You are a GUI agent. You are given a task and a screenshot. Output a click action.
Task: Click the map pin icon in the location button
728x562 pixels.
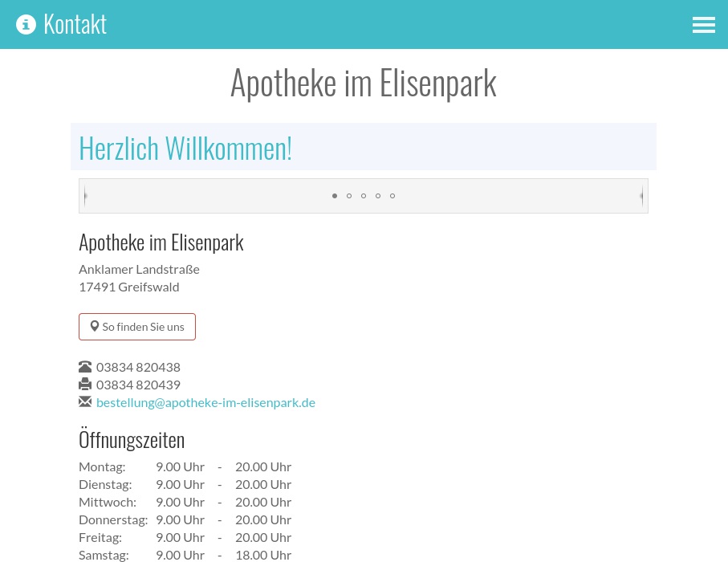(x=96, y=326)
